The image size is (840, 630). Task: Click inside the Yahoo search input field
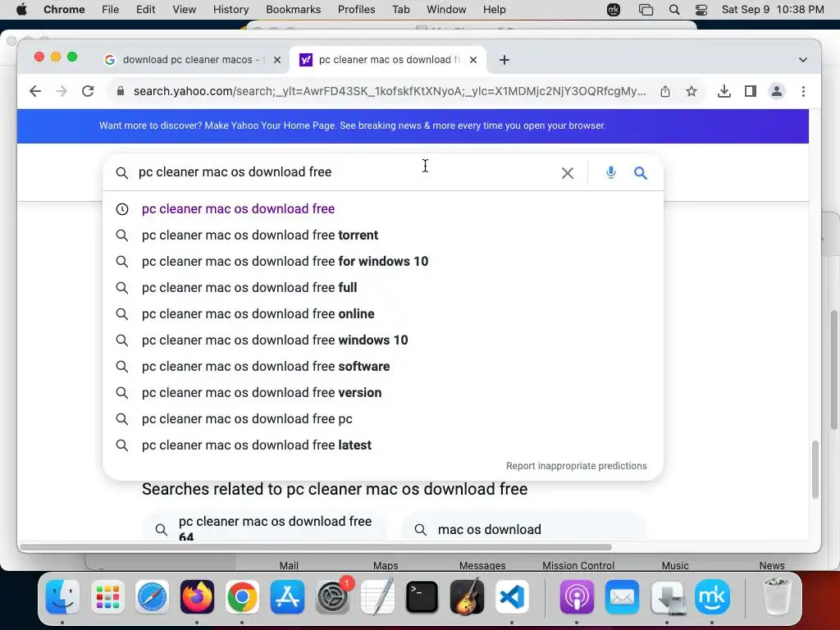coord(343,172)
